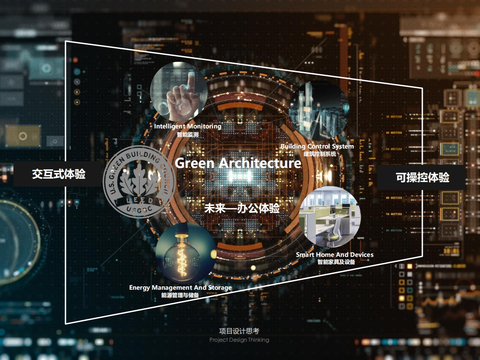Select the Smart Home And Devices office image
This screenshot has height=360, width=480.
(330, 217)
